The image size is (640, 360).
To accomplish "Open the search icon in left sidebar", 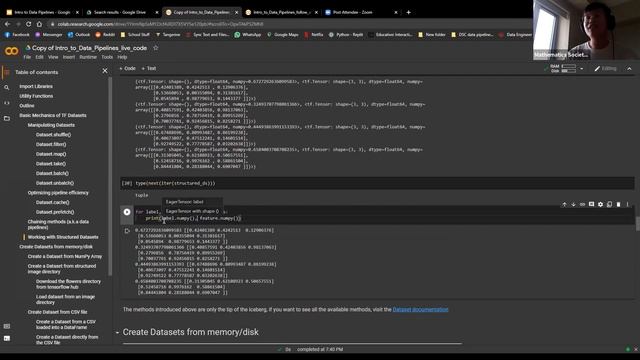I will [x=7, y=87].
